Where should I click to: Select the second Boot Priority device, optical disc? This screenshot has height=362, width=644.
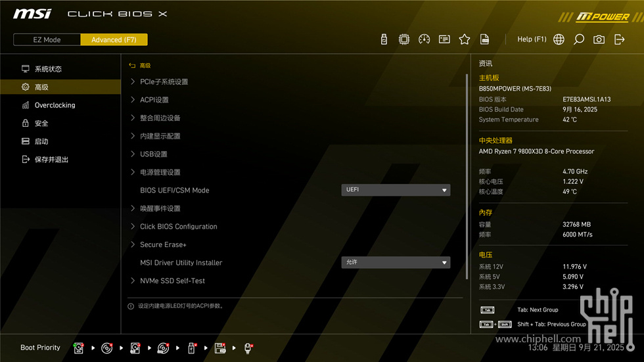click(106, 348)
